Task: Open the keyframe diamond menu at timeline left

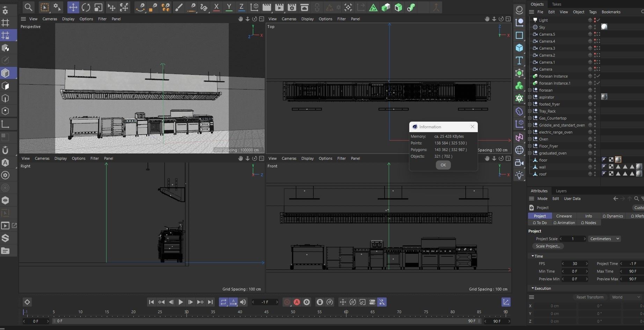Action: (x=27, y=302)
